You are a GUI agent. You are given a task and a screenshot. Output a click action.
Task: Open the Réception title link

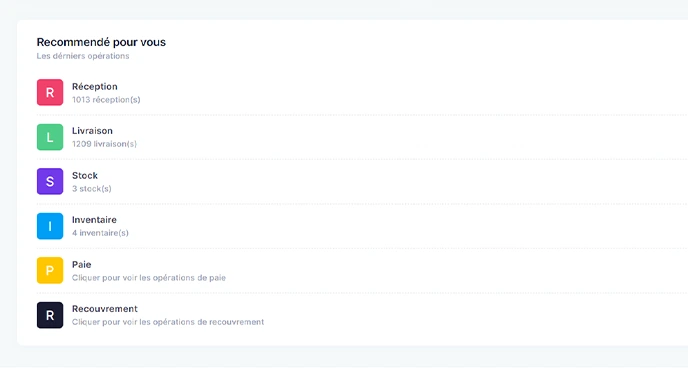coord(95,86)
